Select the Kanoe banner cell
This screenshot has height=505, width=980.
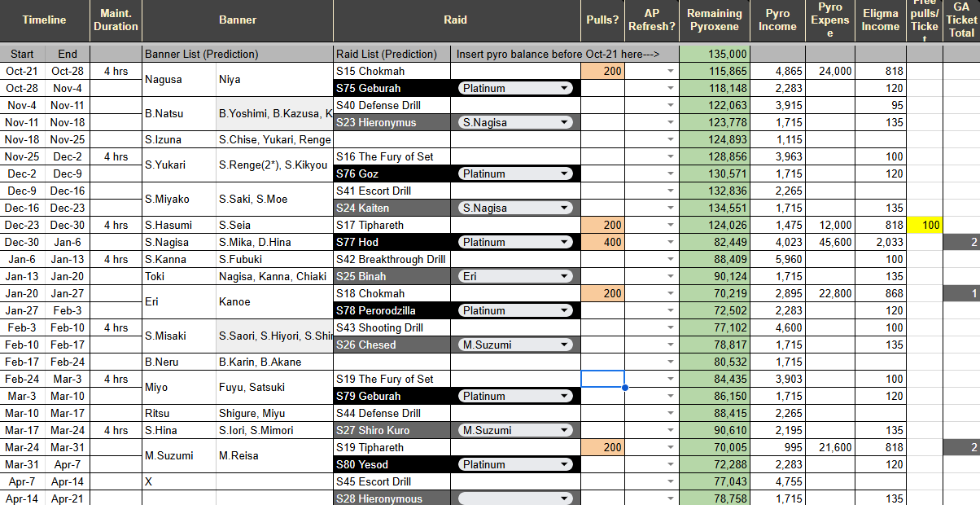point(274,301)
